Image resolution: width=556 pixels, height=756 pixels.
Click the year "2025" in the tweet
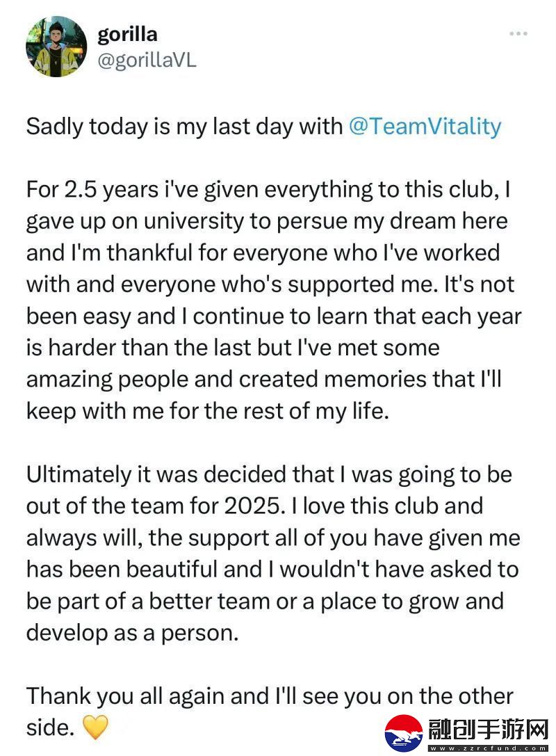[252, 506]
